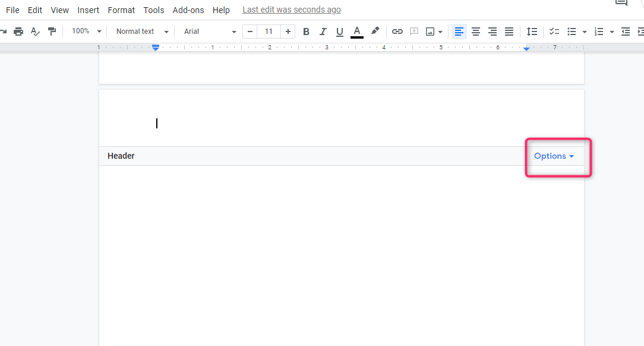Add a comment icon in toolbar
The height and width of the screenshot is (346, 644).
414,32
